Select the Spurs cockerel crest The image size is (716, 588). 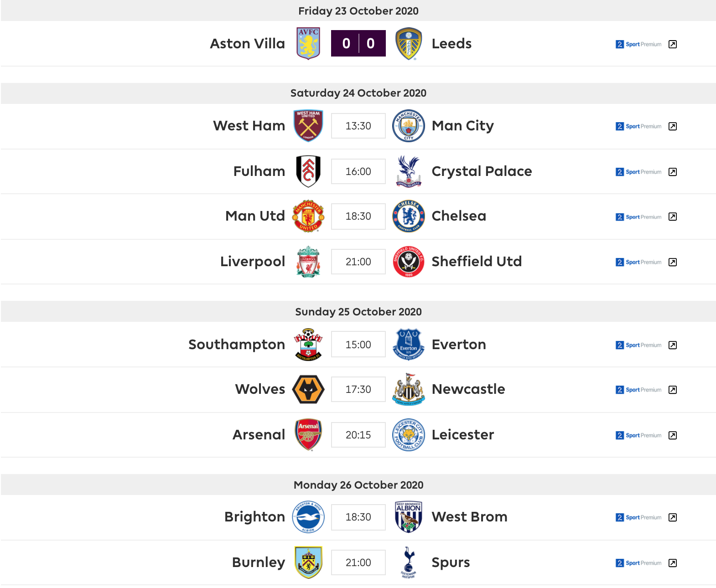tap(409, 562)
